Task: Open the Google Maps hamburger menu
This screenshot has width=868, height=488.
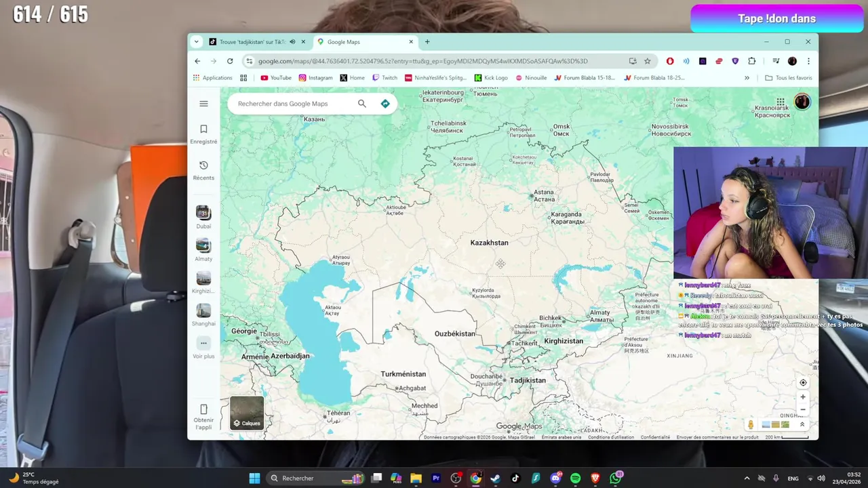Action: click(x=203, y=104)
